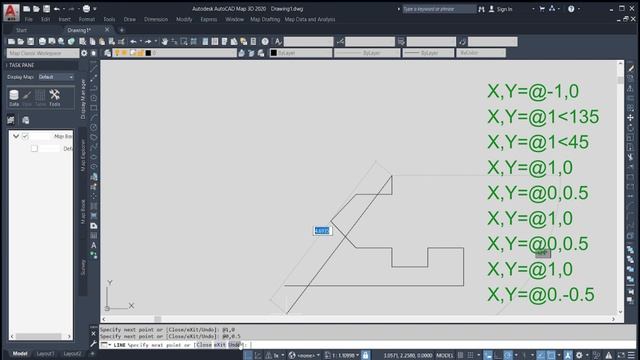Image resolution: width=640 pixels, height=360 pixels.
Task: Click the dynamic input distance box in the drawing
Action: (322, 231)
